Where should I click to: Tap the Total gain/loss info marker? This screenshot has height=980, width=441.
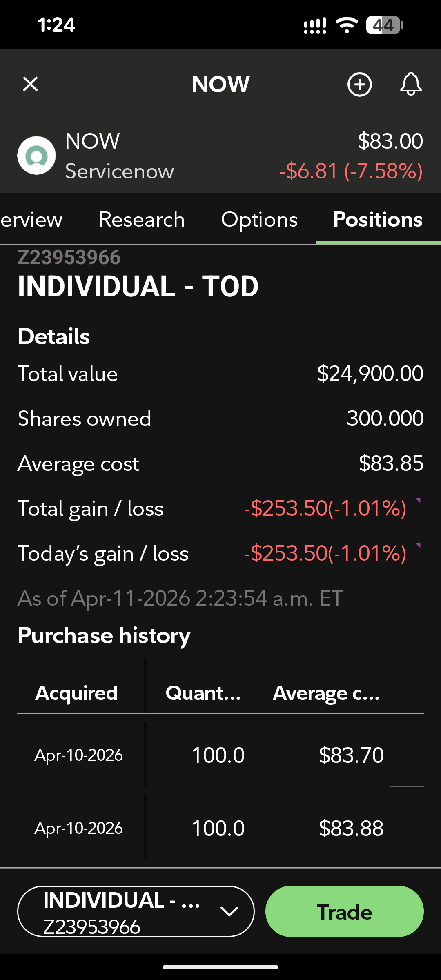418,500
